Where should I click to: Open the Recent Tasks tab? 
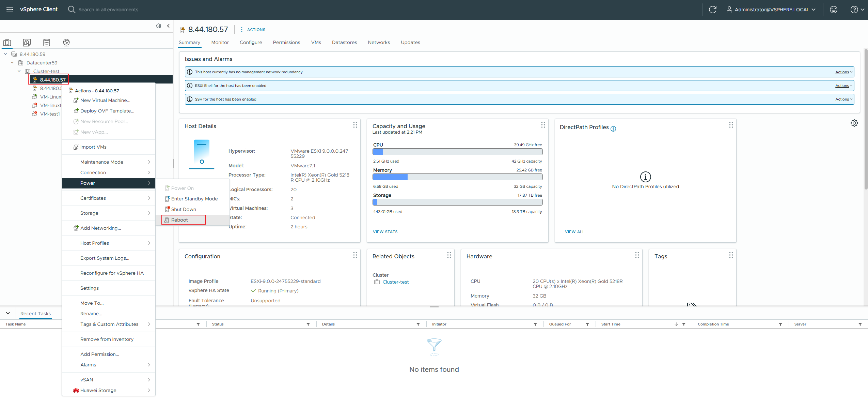tap(35, 314)
